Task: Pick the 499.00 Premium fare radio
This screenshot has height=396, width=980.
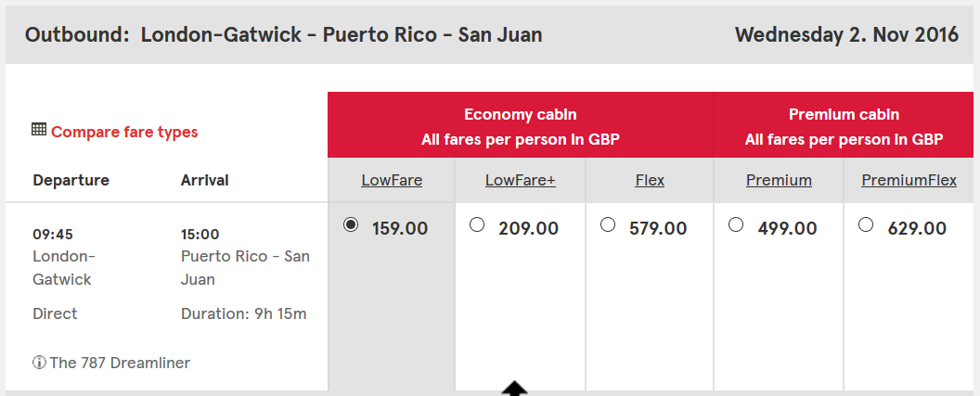Action: click(x=736, y=224)
